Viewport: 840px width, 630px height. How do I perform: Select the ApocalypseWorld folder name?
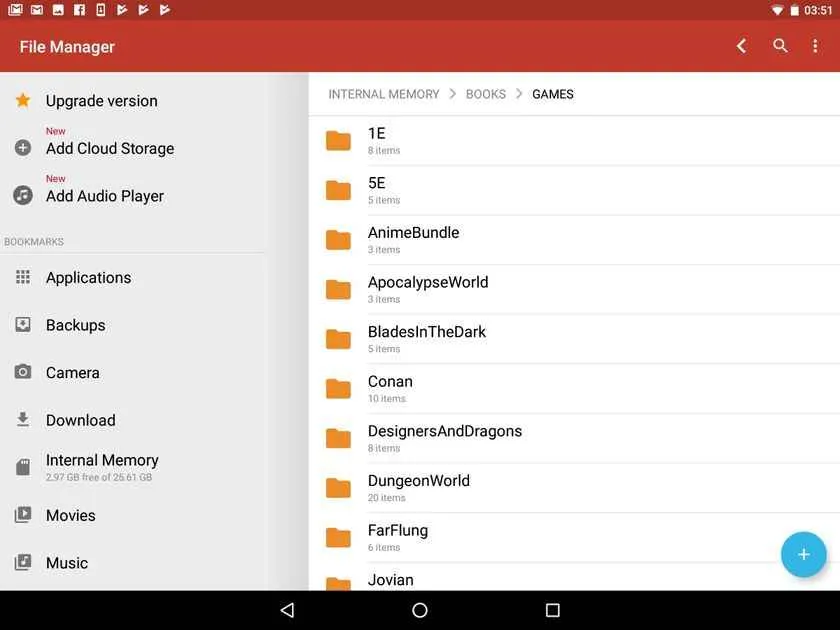coord(428,282)
